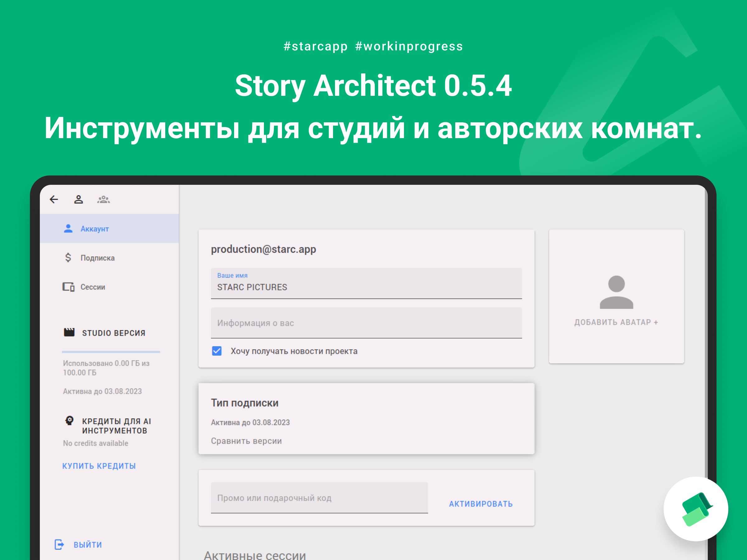This screenshot has height=560, width=747.
Task: Click the Ваше имя name field
Action: click(x=366, y=283)
